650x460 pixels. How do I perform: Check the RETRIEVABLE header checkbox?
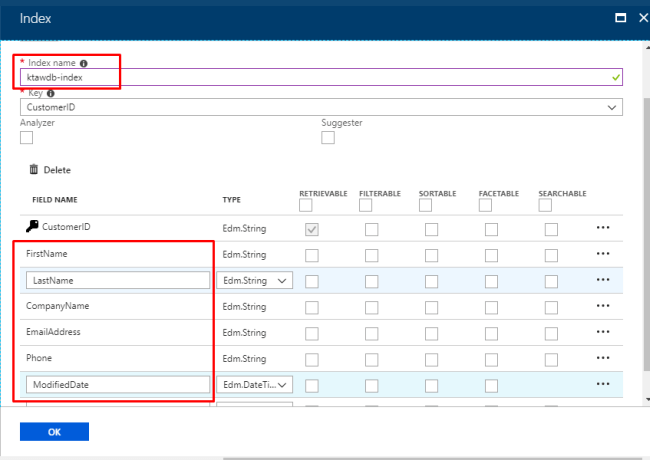[306, 205]
